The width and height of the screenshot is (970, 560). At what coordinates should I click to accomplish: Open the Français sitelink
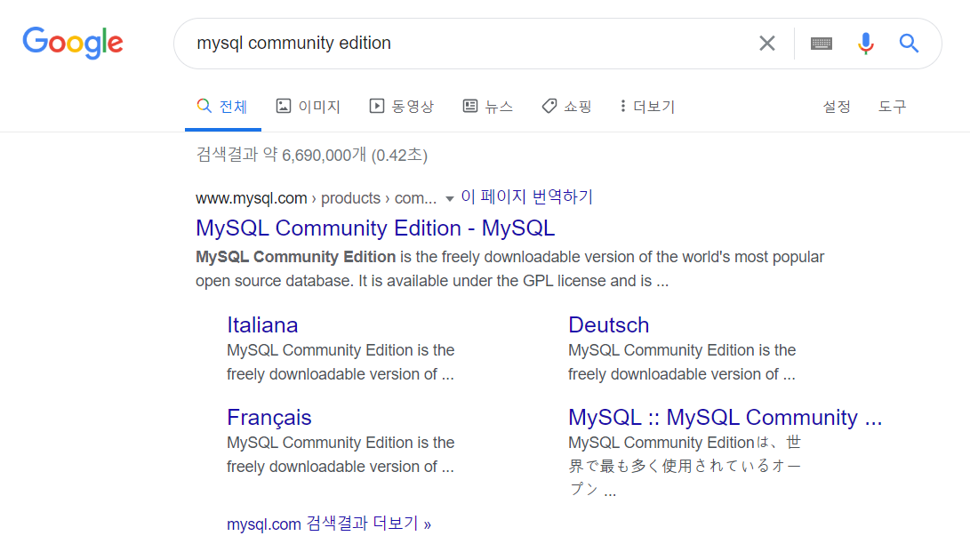[269, 417]
